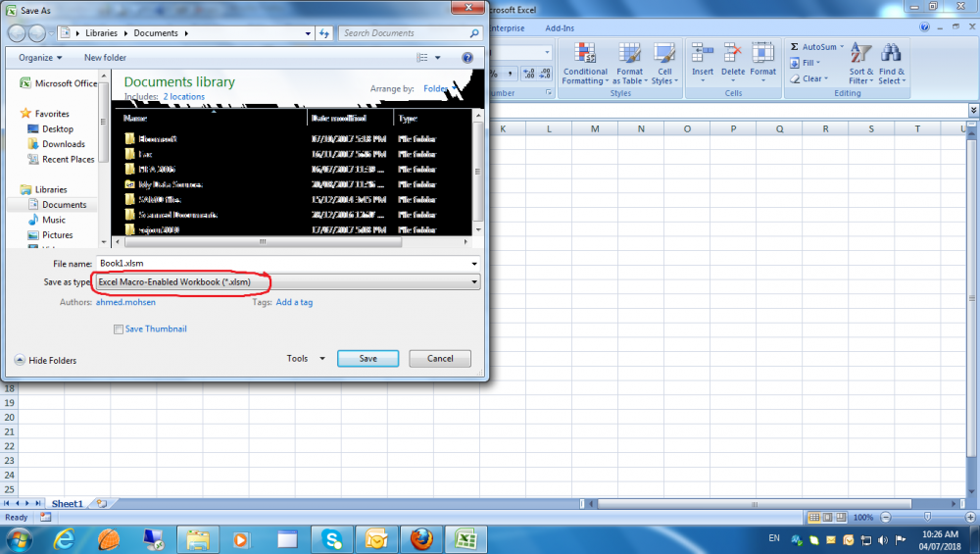Open Find & Select binoculars
Image resolution: width=980 pixels, height=554 pixels.
click(x=891, y=64)
